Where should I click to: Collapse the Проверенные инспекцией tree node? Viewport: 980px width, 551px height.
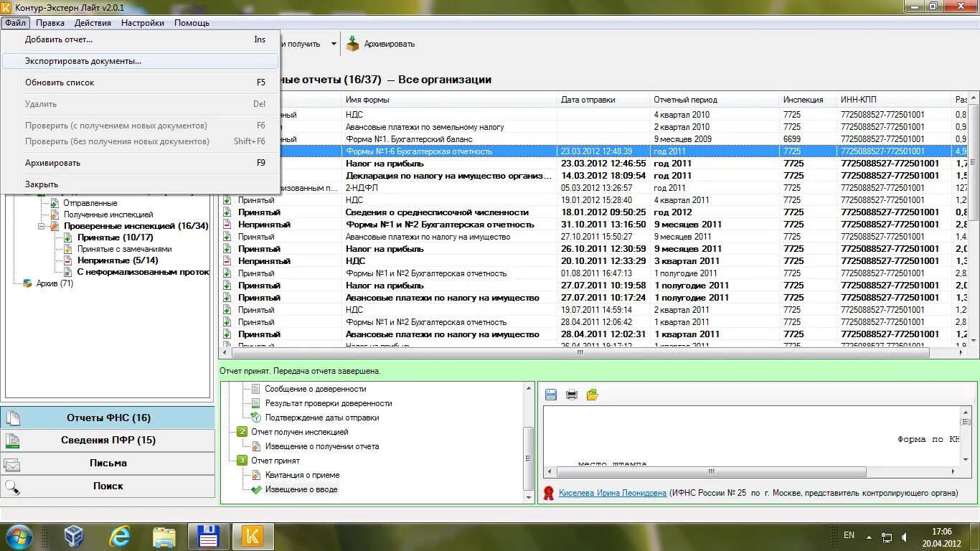point(41,226)
